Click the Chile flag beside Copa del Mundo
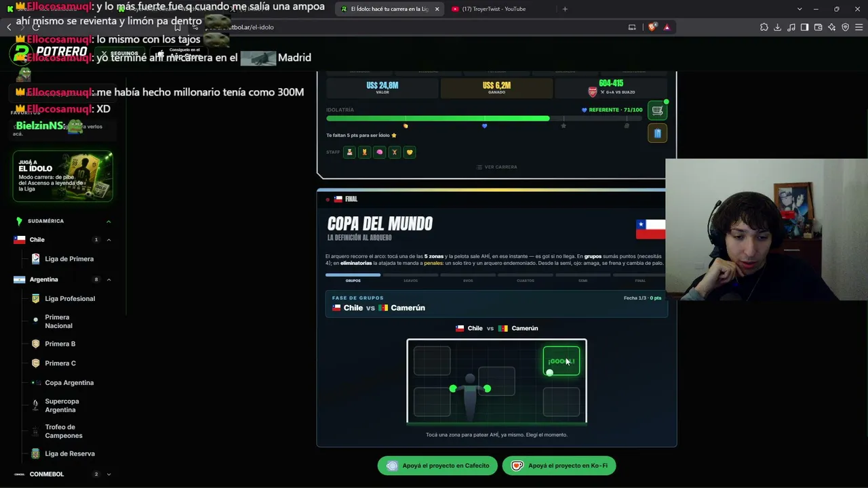 pos(650,228)
